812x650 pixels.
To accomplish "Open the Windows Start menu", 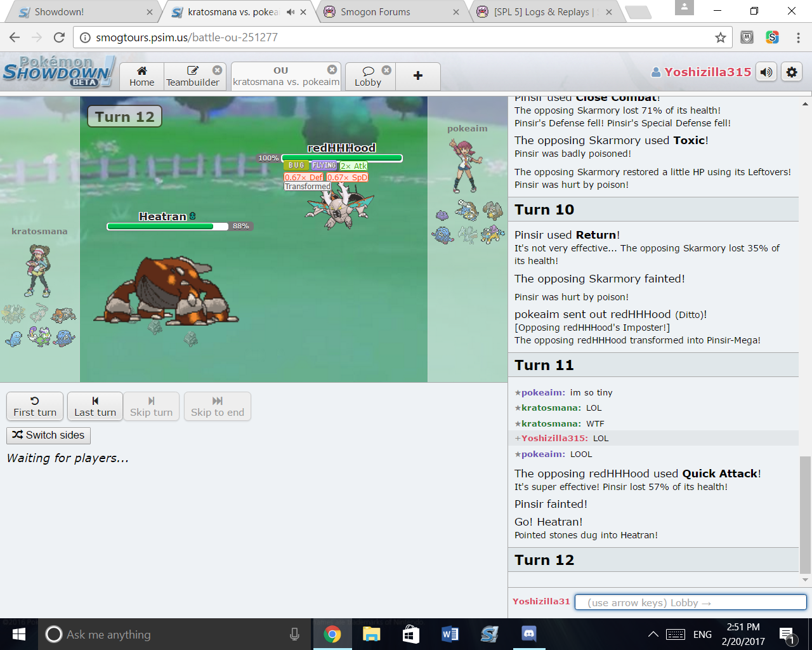I will pos(18,634).
